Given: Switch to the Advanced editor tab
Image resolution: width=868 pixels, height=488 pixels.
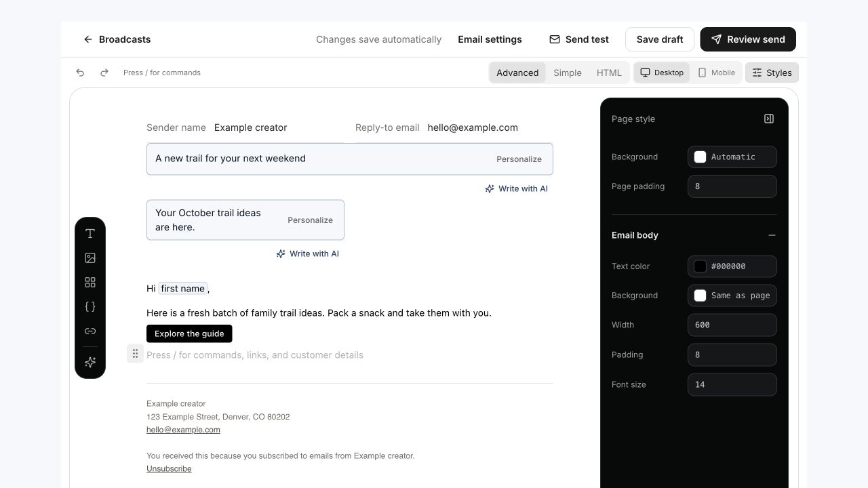Looking at the screenshot, I should [517, 73].
